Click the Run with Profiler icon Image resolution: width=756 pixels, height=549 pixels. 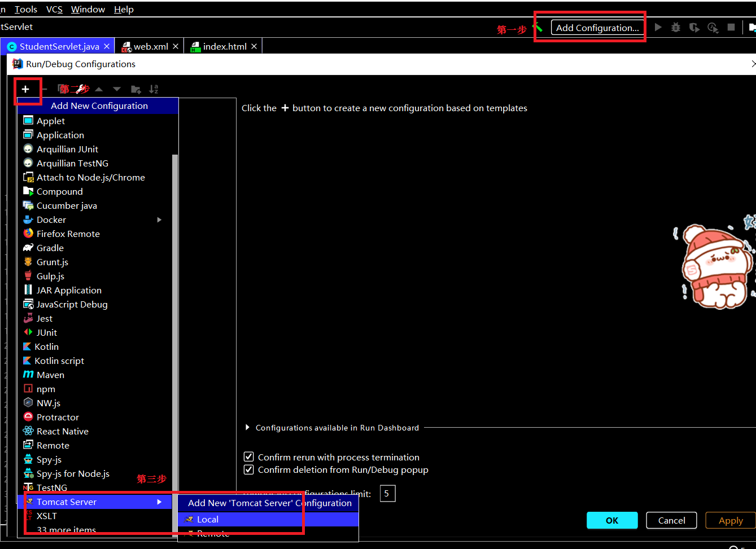713,27
